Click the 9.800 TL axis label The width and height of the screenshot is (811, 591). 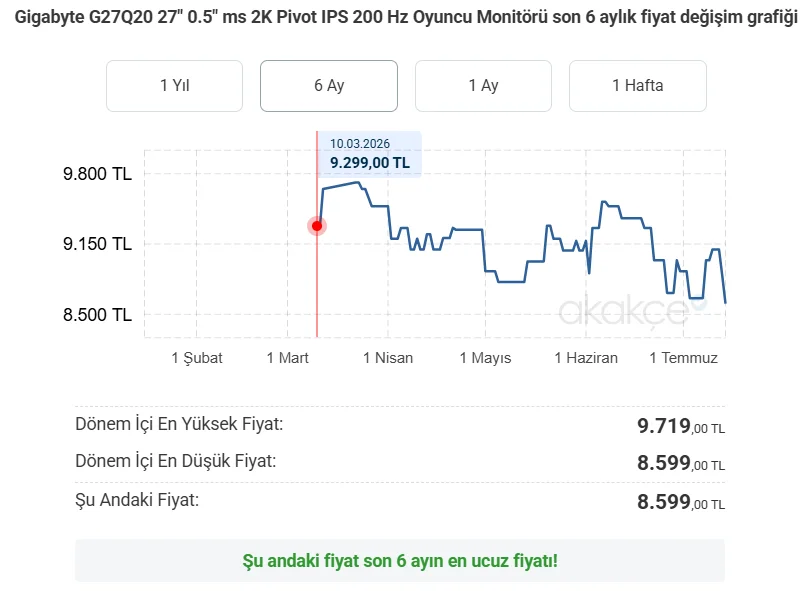click(97, 174)
